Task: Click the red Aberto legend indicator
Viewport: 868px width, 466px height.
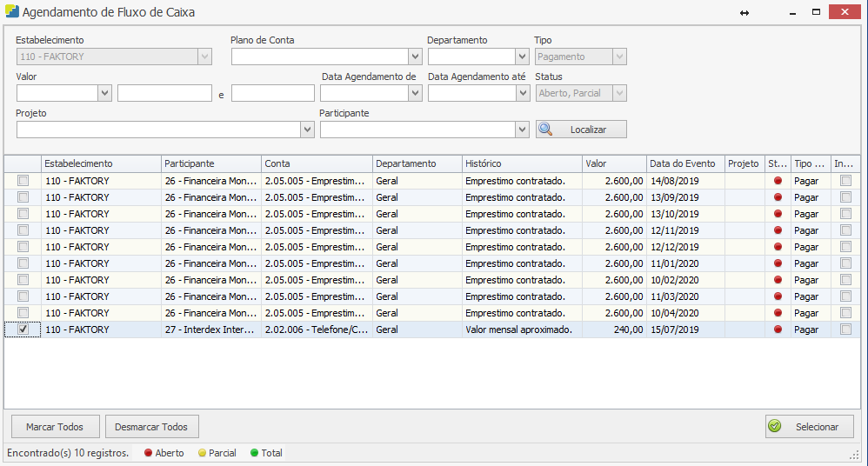Action: point(149,453)
